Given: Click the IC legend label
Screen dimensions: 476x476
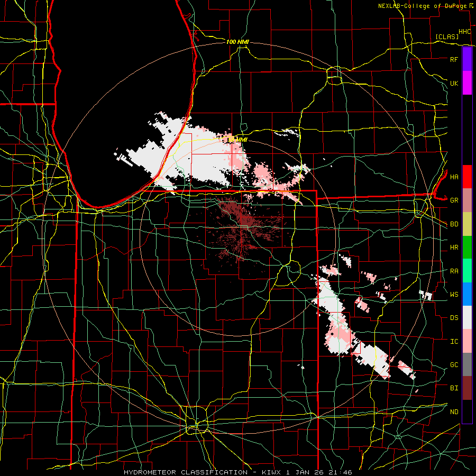Looking at the screenshot, I should [x=454, y=342].
